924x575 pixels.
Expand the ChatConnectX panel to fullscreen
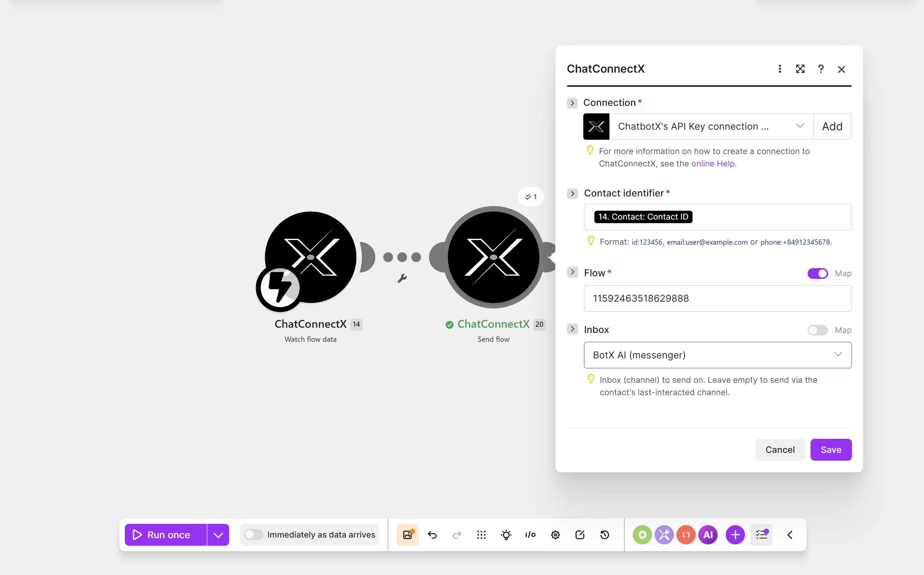click(800, 69)
